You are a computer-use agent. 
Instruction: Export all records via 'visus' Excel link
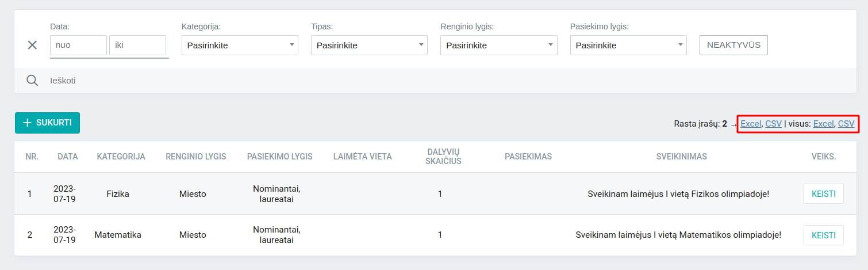[x=824, y=123]
